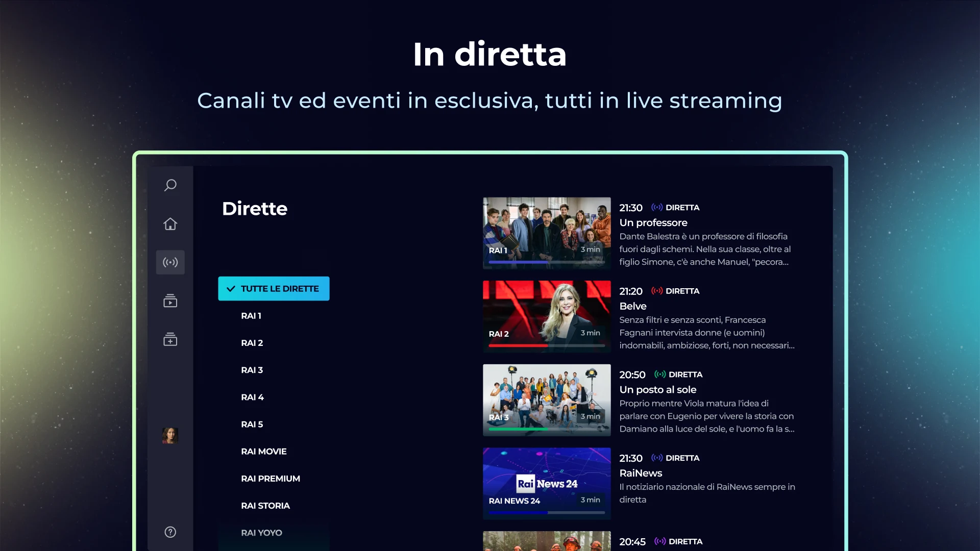Viewport: 980px width, 551px height.
Task: Select the RAI 4 channel entry
Action: 252,397
